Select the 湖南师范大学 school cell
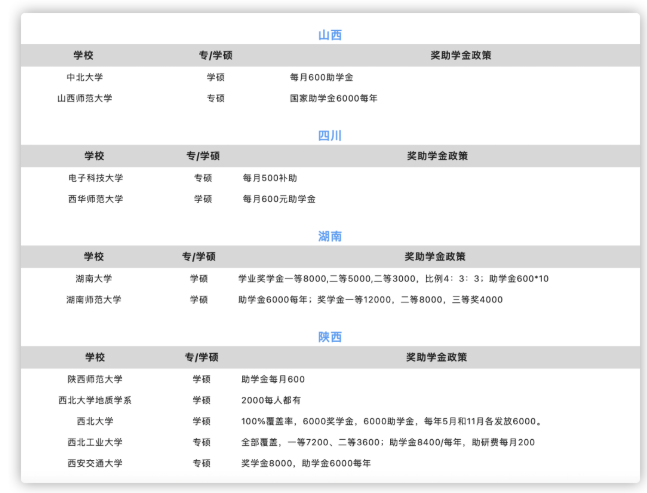 94,299
